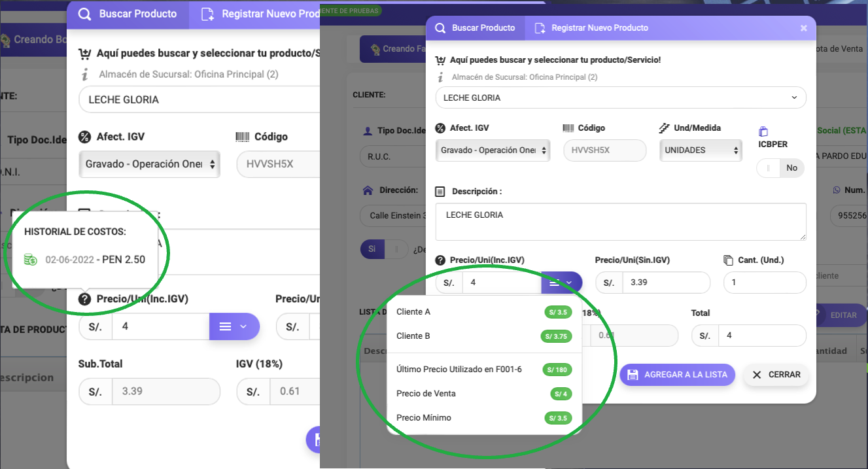The width and height of the screenshot is (868, 469).
Task: Click the percent icon beside Afect. IGV
Action: (440, 127)
